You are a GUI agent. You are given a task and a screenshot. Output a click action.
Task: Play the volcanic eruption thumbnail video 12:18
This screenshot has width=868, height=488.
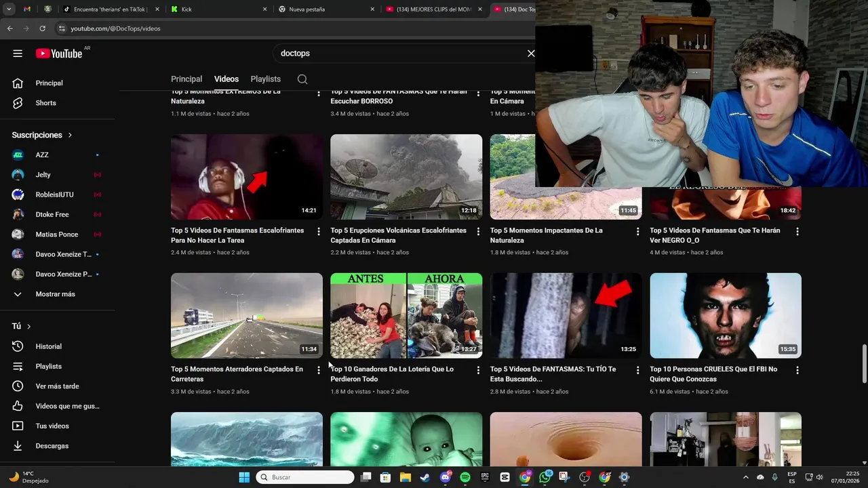(406, 177)
